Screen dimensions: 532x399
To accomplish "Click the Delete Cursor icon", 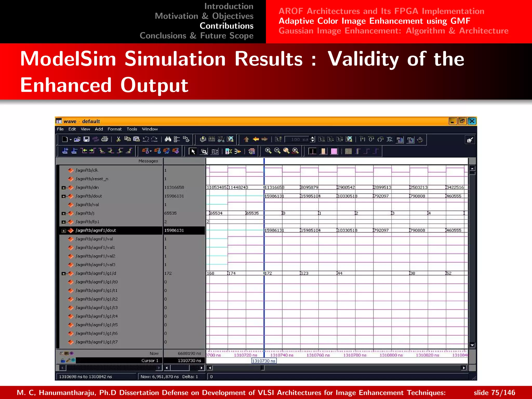I will pyautogui.click(x=74, y=151).
